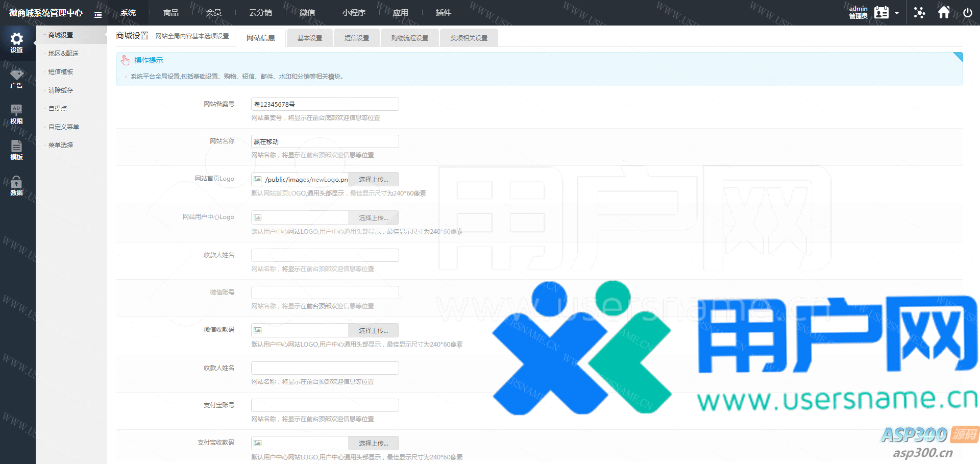Click the dots cluster icon in header
Image resolution: width=980 pixels, height=464 pixels.
click(919, 13)
